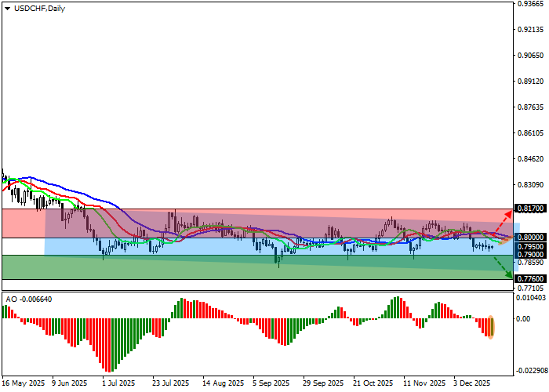Select the 0.77600 price level label
549x392 pixels.
tap(530, 279)
